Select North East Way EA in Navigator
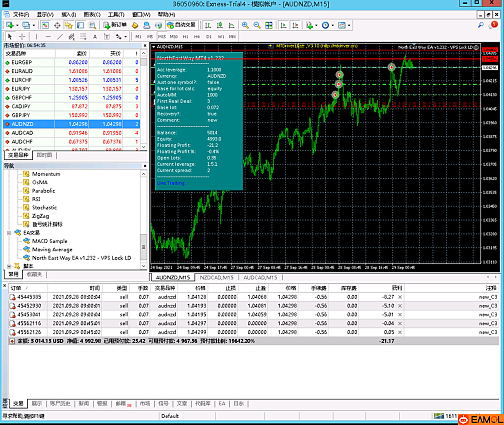 (x=81, y=258)
